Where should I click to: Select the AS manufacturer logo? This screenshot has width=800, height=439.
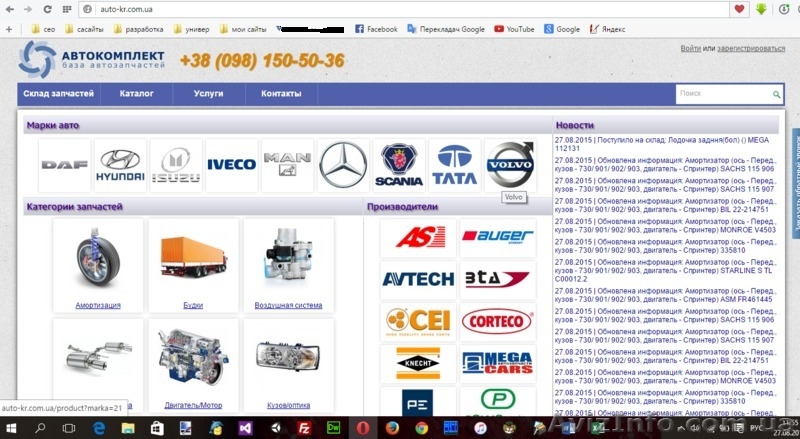point(418,237)
